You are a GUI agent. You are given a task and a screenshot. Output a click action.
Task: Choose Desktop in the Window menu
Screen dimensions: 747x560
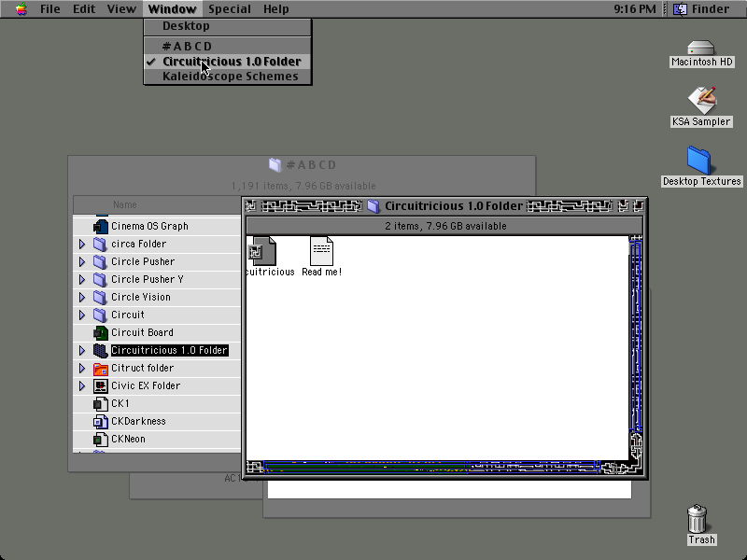click(x=228, y=26)
